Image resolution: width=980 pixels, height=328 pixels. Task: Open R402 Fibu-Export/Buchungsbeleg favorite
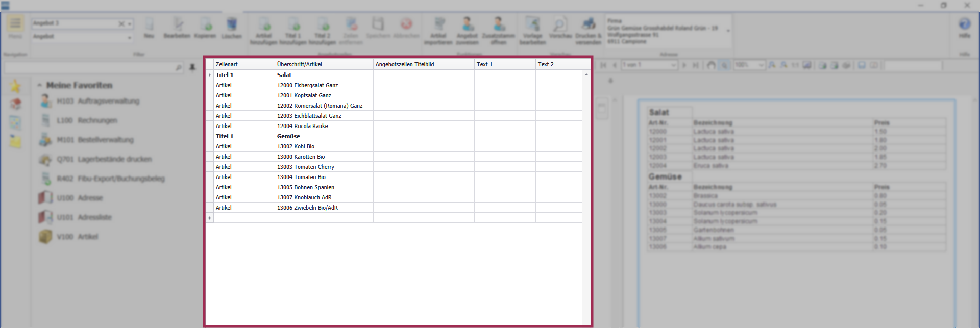coord(103,179)
